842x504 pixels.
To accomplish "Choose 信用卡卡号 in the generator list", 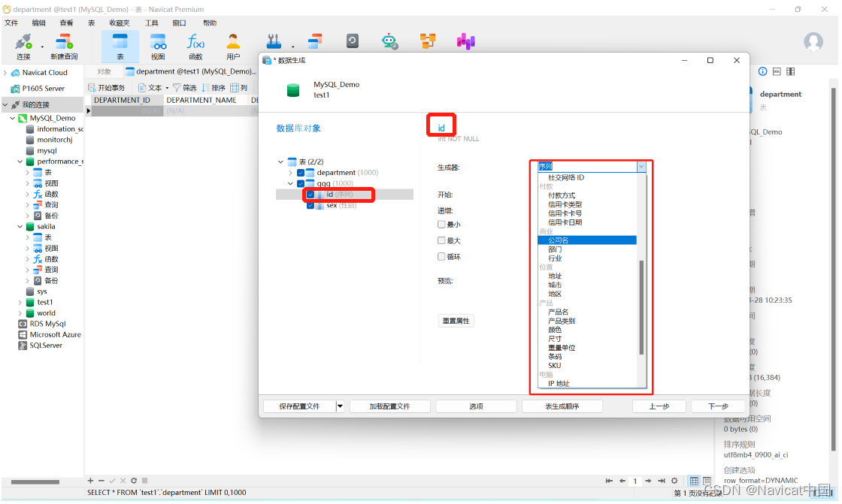I will 565,213.
